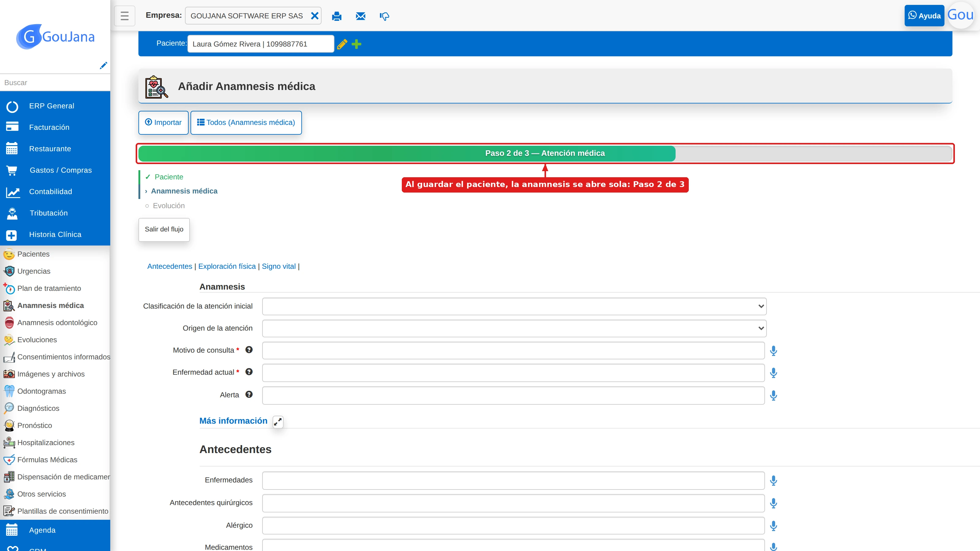Collapse Historia Clínica module
Screen dimensions: 980x551
click(x=55, y=234)
